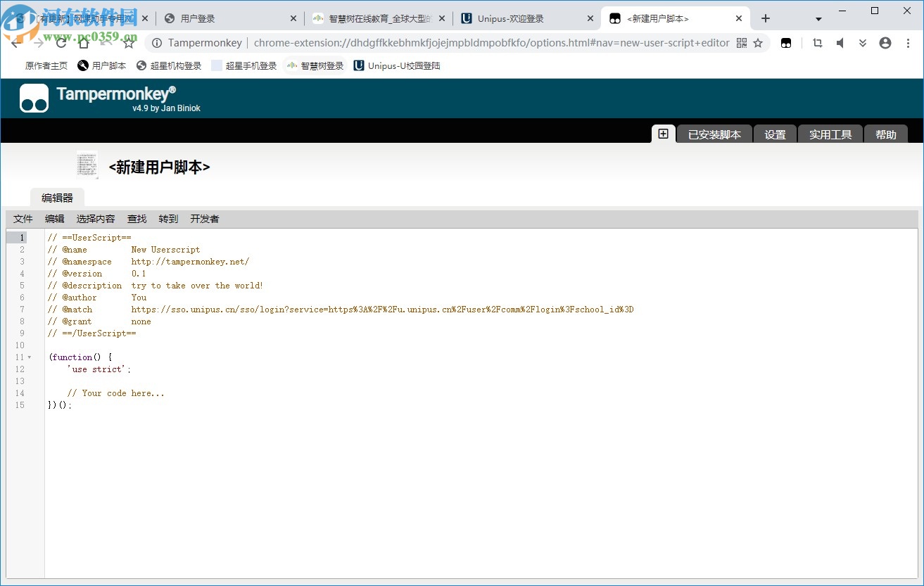Viewport: 924px width, 586px height.
Task: Close the 智慧树在线教育 tab
Action: coord(442,18)
